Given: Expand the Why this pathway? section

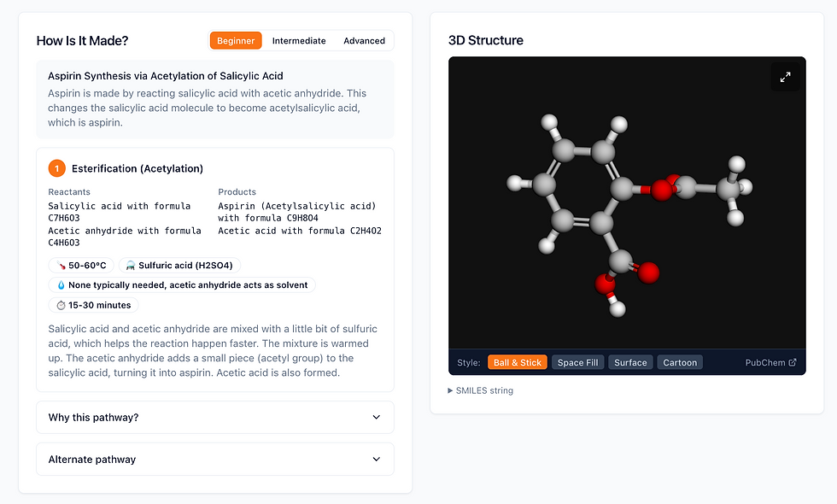Looking at the screenshot, I should click(215, 418).
